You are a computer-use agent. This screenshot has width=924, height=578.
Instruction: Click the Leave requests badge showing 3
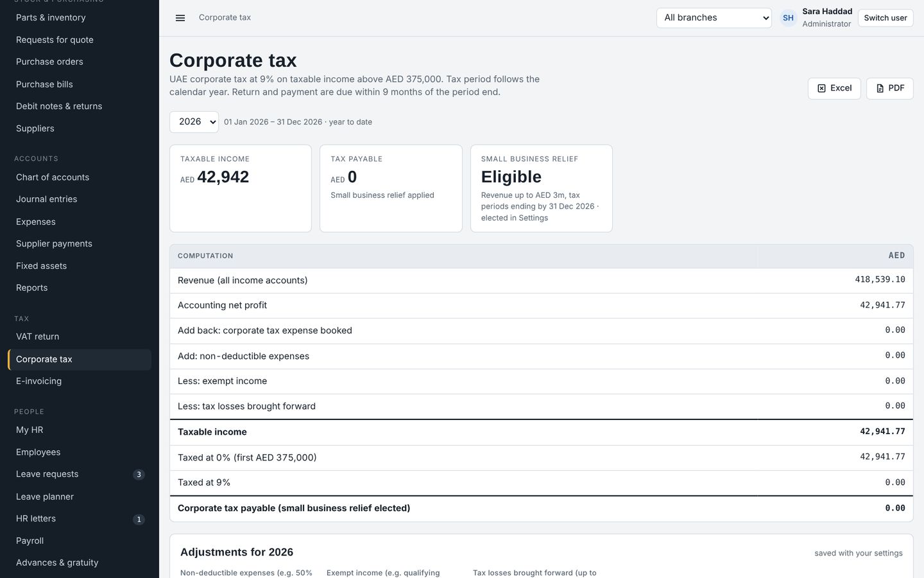pos(139,475)
